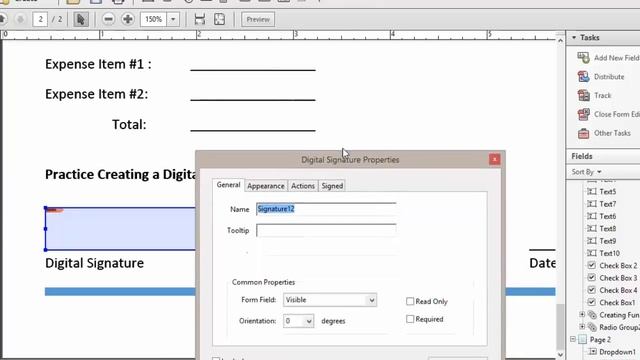Click the Page 2 page icon
Image resolution: width=640 pixels, height=360 pixels.
point(582,339)
